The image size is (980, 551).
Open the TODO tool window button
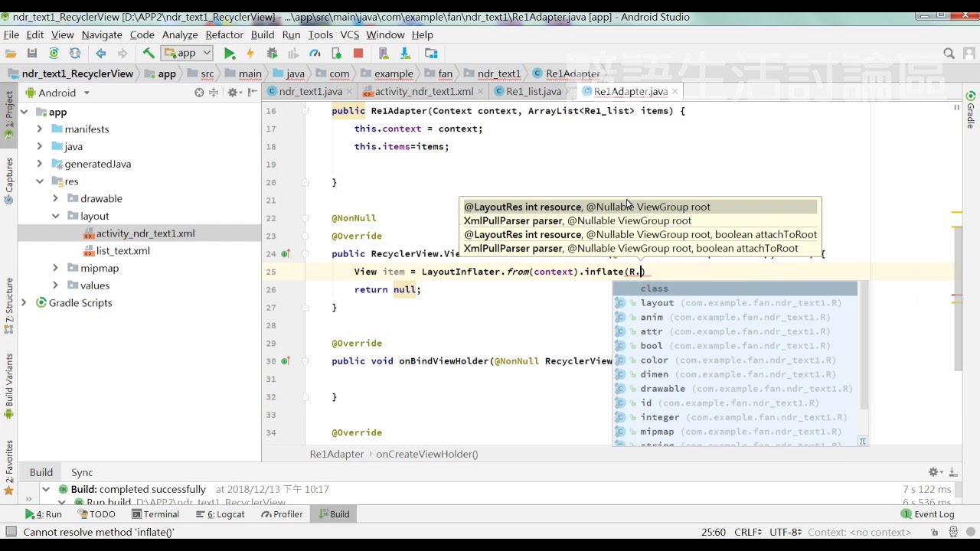tap(95, 514)
